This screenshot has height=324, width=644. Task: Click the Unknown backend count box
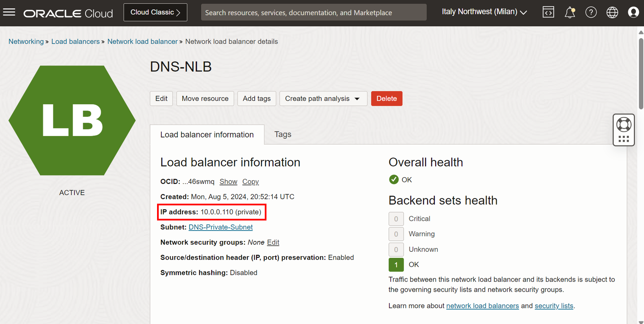396,249
